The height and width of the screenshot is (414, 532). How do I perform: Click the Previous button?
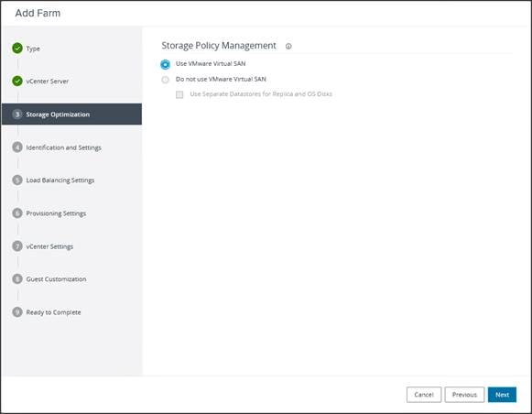464,395
